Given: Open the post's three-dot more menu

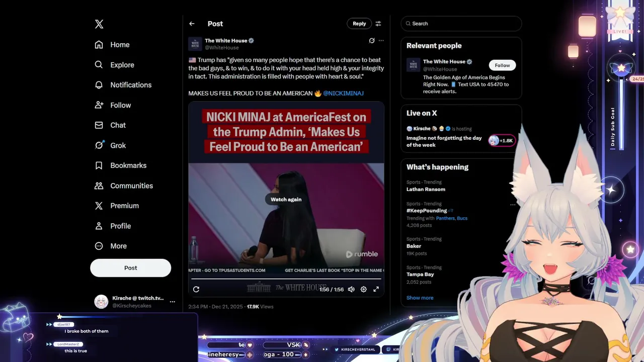Looking at the screenshot, I should click(381, 41).
